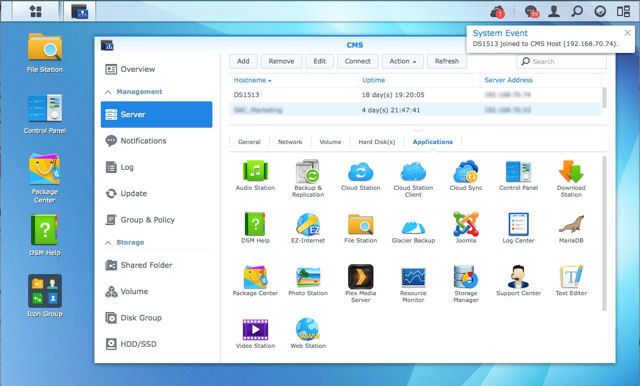Screen dimensions: 640x386
Task: Open the Web Station icon
Action: click(308, 329)
